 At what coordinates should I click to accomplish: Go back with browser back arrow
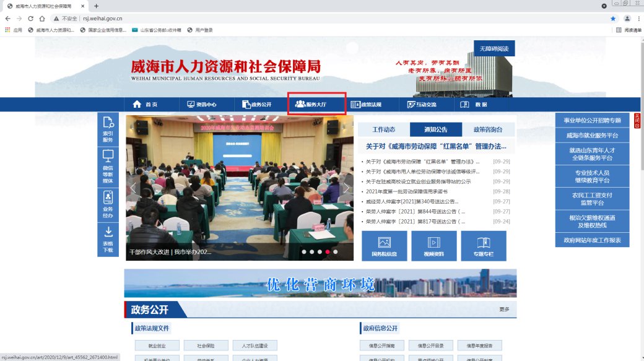click(x=8, y=19)
